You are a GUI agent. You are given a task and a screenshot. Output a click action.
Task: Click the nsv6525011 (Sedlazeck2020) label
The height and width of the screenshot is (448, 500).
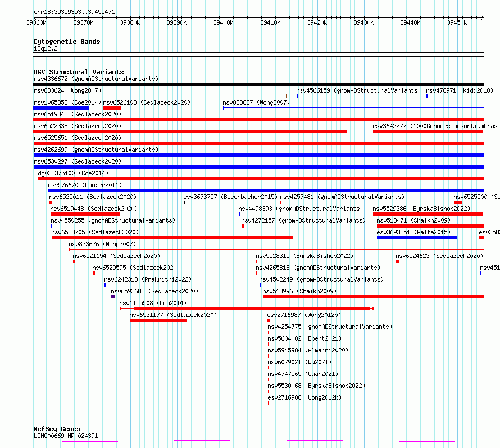(x=93, y=197)
